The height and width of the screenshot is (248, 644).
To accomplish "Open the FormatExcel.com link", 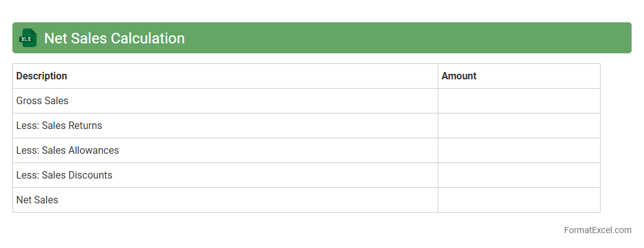I will pyautogui.click(x=597, y=230).
